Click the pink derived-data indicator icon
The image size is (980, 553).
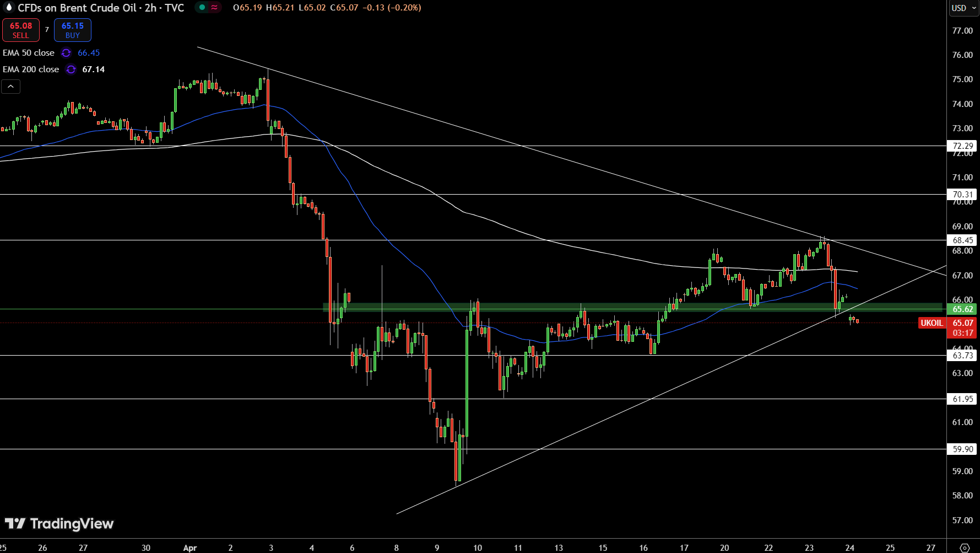(x=214, y=8)
